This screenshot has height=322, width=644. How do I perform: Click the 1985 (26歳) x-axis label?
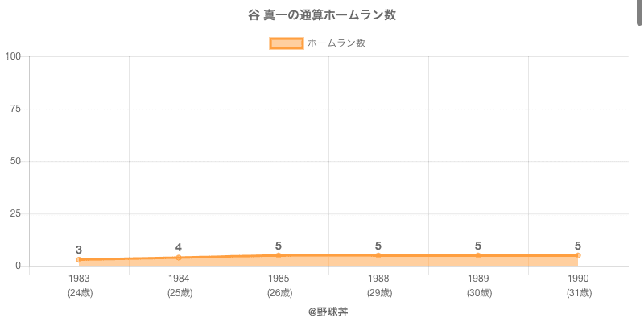[279, 286]
